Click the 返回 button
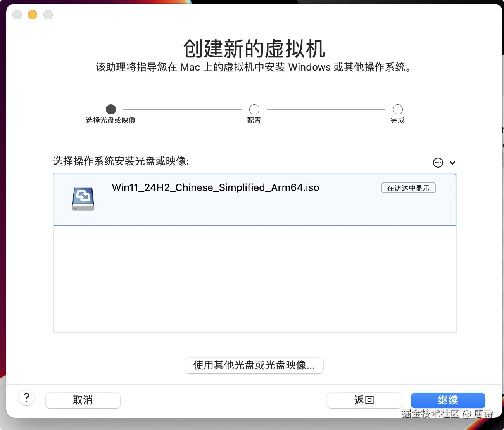This screenshot has height=430, width=504. 364,400
